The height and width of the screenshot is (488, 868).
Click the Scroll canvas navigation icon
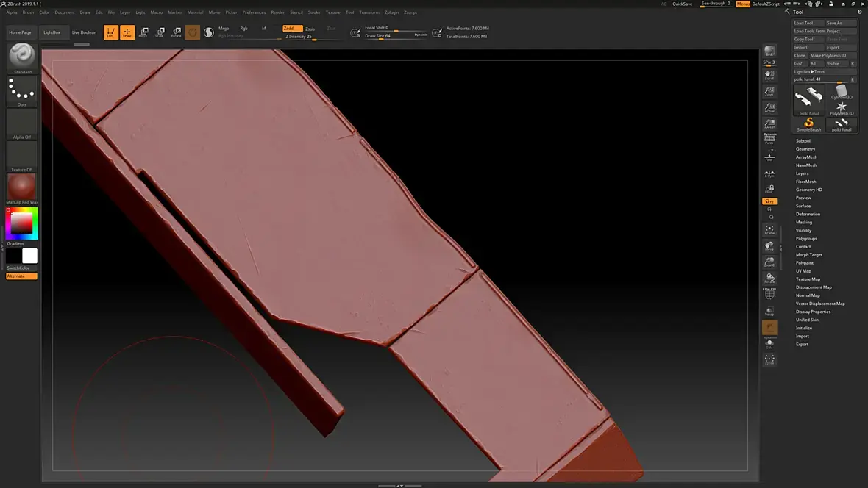pyautogui.click(x=769, y=74)
